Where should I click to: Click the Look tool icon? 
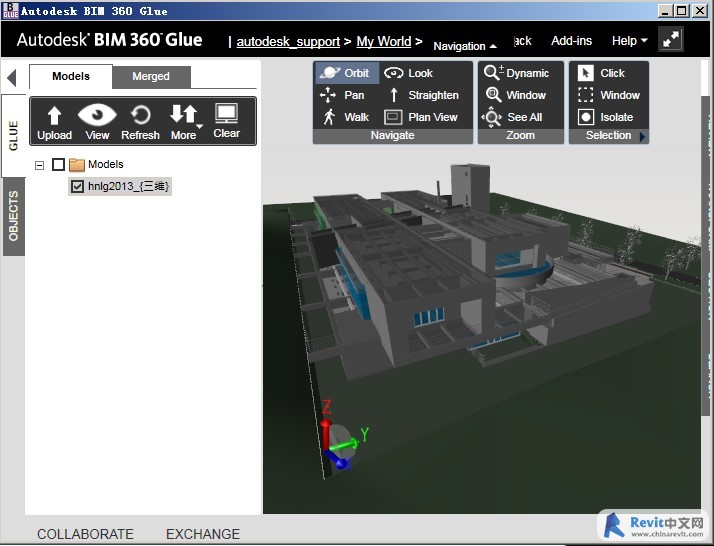(394, 73)
